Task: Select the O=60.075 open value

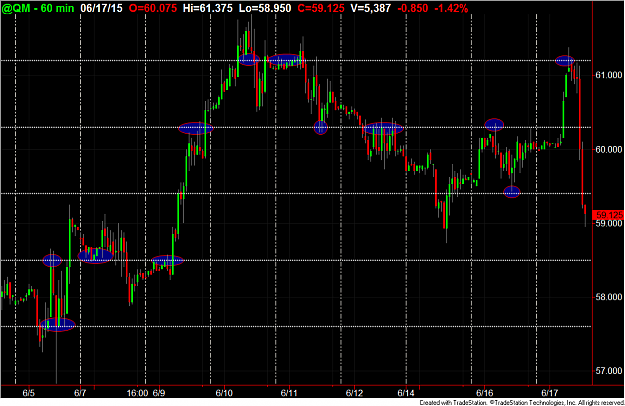Action: (153, 8)
